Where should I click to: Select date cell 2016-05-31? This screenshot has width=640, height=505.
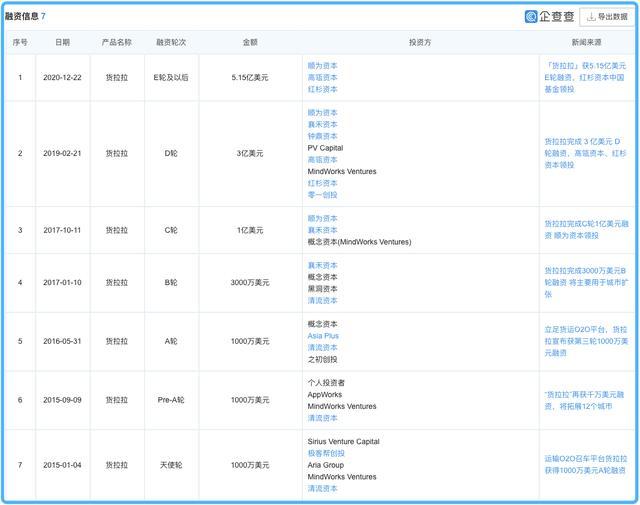pos(62,341)
